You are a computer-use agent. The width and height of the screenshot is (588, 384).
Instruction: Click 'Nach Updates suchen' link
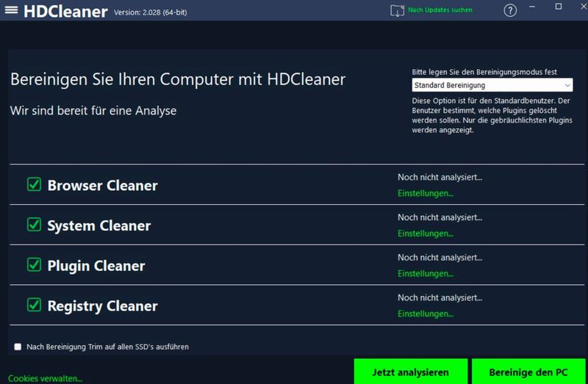pos(440,10)
